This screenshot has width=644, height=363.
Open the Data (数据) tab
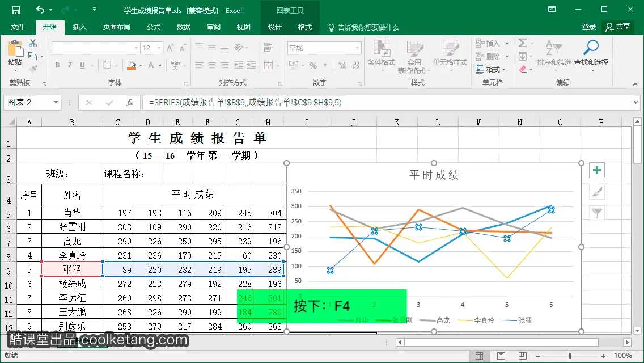[184, 27]
